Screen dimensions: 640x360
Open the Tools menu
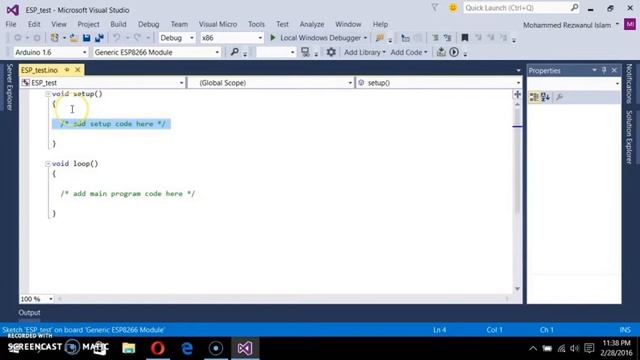click(x=256, y=24)
